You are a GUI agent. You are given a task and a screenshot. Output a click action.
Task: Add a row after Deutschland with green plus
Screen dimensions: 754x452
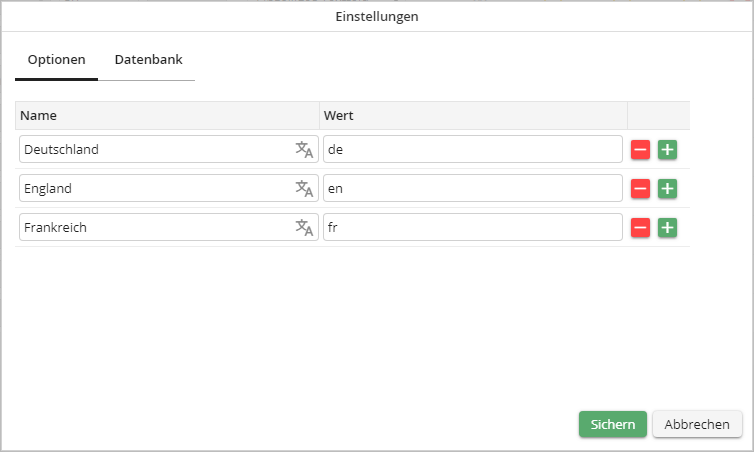667,150
